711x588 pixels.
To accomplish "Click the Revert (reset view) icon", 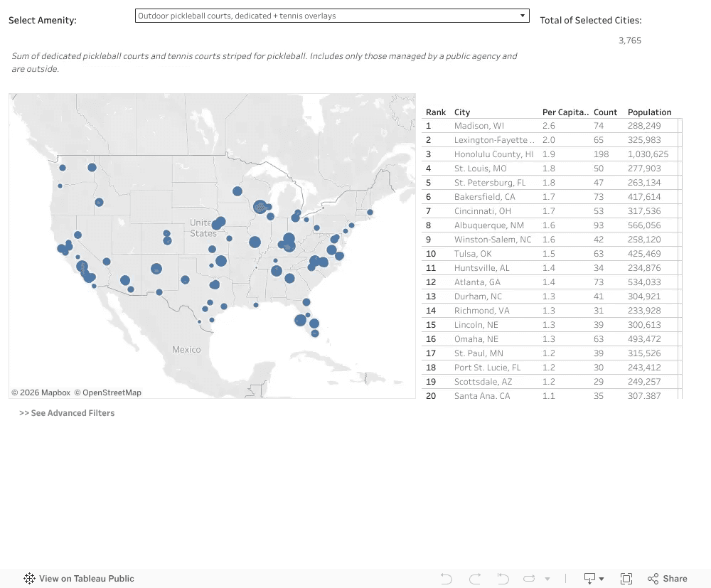I will tap(503, 579).
